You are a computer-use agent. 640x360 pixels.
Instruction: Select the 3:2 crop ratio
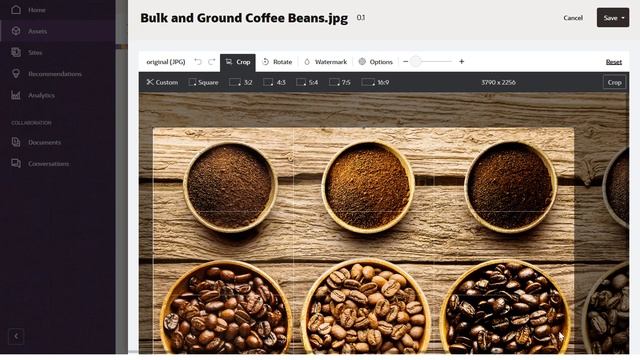pos(240,82)
